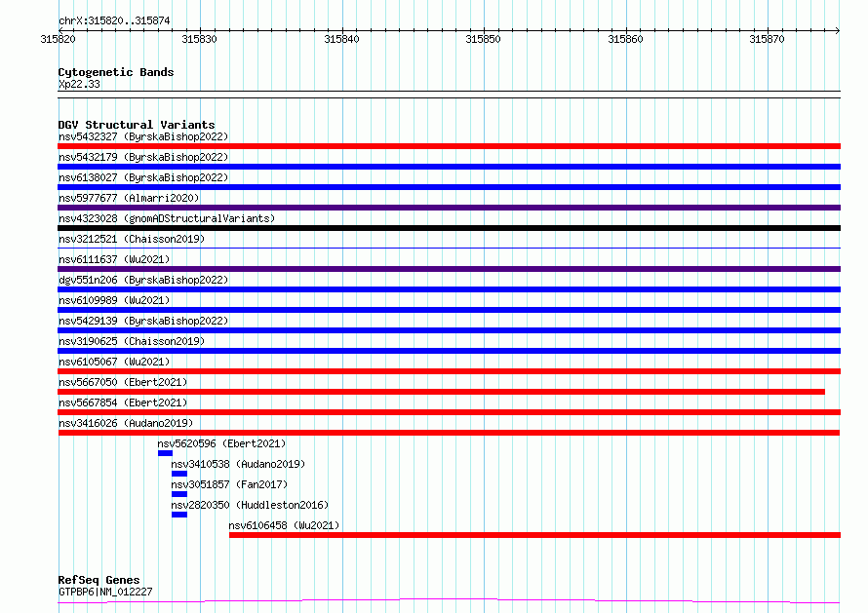
Task: Click the GTPBP6|NM_012227 gene label
Action: tap(105, 592)
